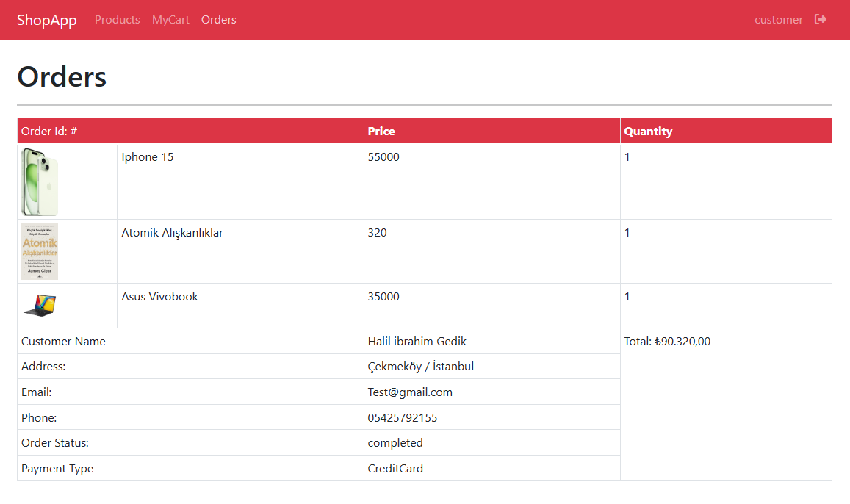Click the Address: label
The image size is (850, 504).
(x=43, y=367)
